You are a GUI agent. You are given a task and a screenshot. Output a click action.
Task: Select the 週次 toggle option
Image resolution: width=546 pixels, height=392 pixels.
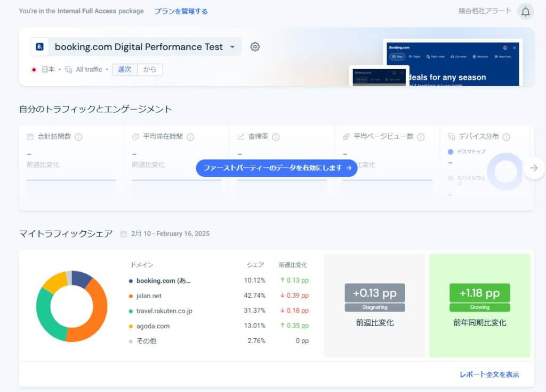tap(124, 70)
